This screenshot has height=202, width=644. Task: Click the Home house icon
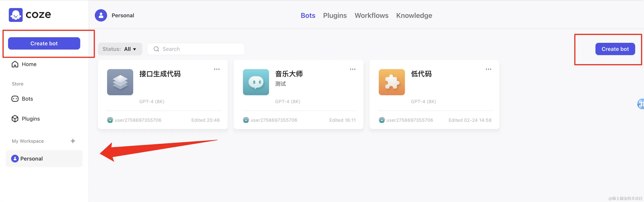click(x=15, y=64)
